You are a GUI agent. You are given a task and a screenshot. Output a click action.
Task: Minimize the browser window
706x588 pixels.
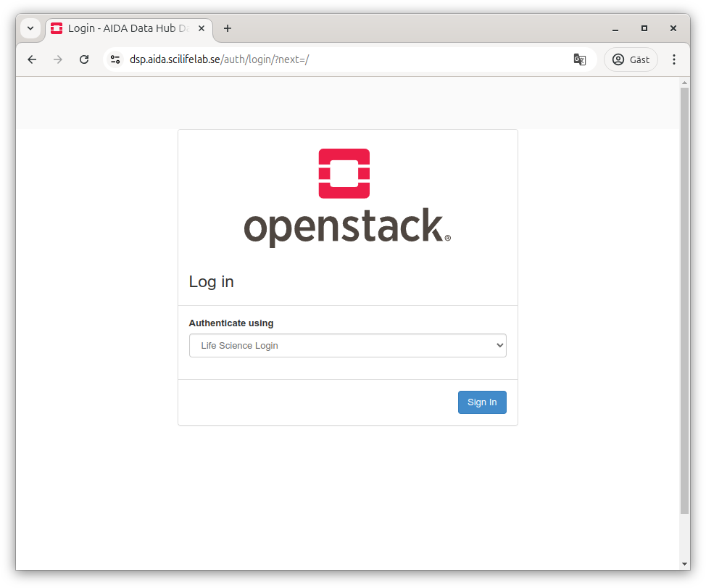coord(615,28)
